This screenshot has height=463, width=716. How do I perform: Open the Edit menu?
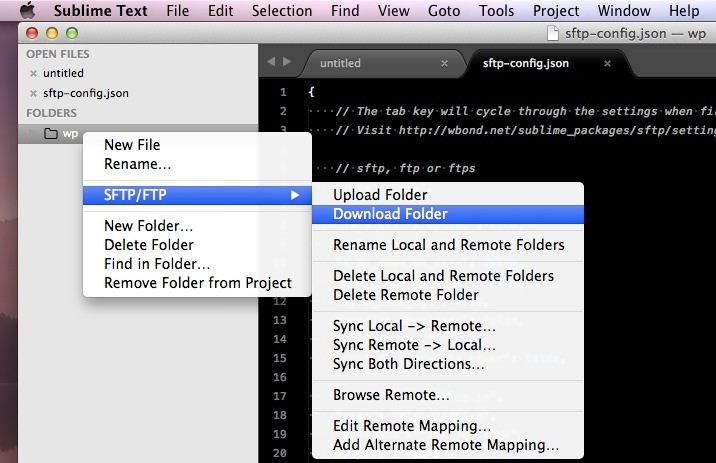pos(221,11)
